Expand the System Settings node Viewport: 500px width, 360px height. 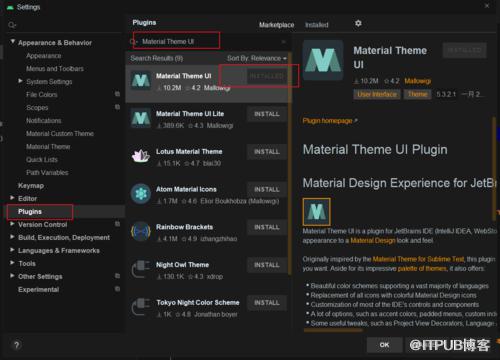20,81
